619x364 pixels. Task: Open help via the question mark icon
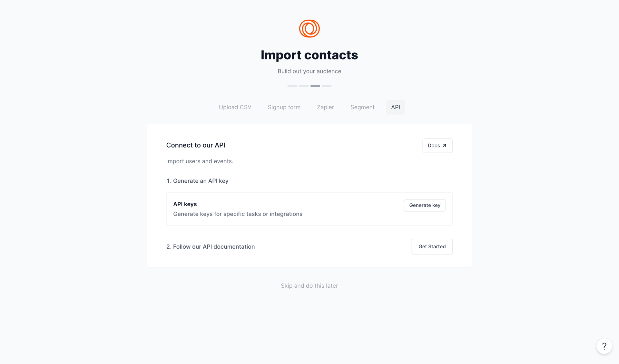pyautogui.click(x=604, y=346)
